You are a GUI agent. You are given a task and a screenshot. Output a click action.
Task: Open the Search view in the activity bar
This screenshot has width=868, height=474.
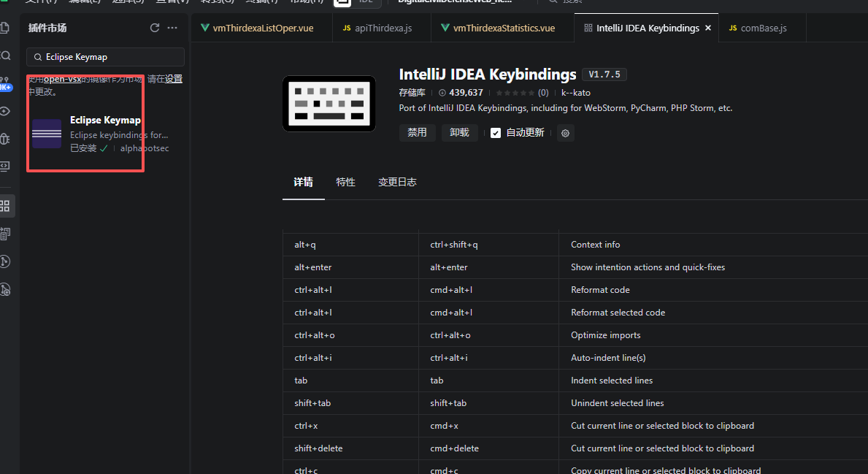pos(5,56)
